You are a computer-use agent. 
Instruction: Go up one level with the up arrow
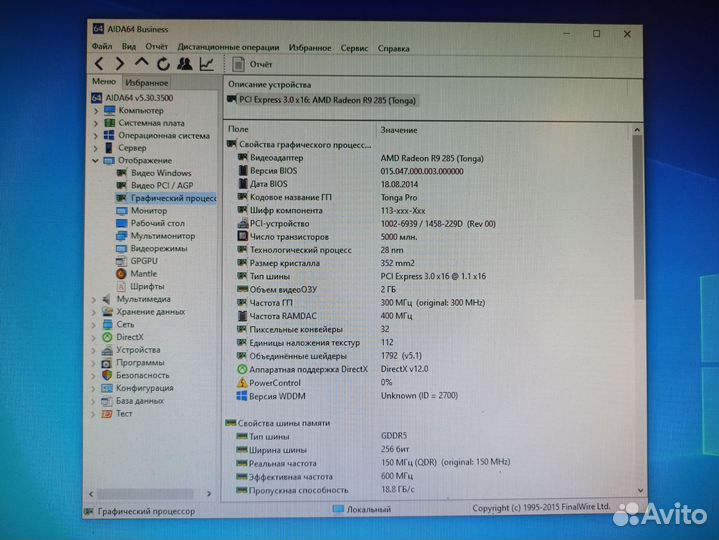142,63
